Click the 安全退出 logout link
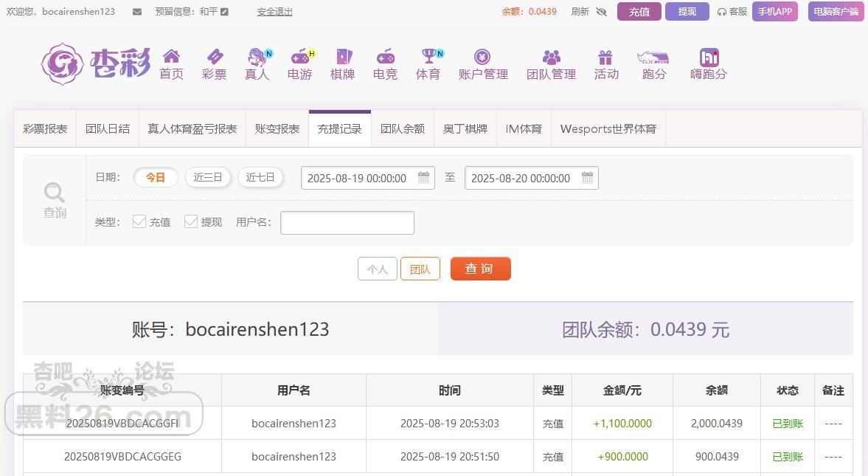 274,12
